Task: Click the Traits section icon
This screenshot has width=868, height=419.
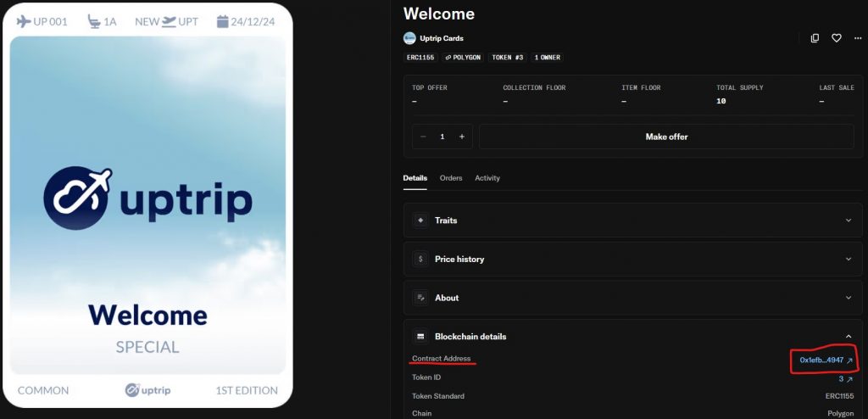Action: coord(420,221)
